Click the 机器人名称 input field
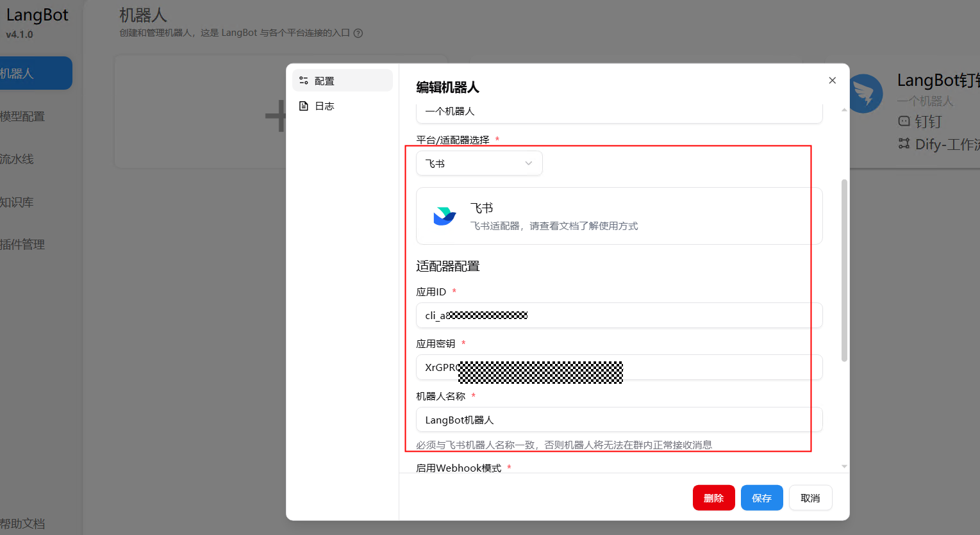The height and width of the screenshot is (535, 980). pyautogui.click(x=619, y=420)
